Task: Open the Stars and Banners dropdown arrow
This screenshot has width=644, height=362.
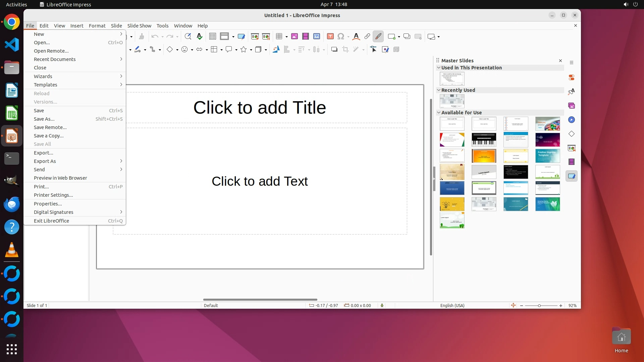Action: [251, 50]
